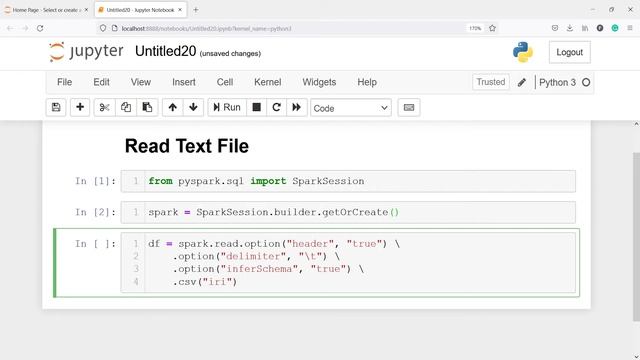This screenshot has width=640, height=360.
Task: Open the View menu
Action: pyautogui.click(x=141, y=82)
